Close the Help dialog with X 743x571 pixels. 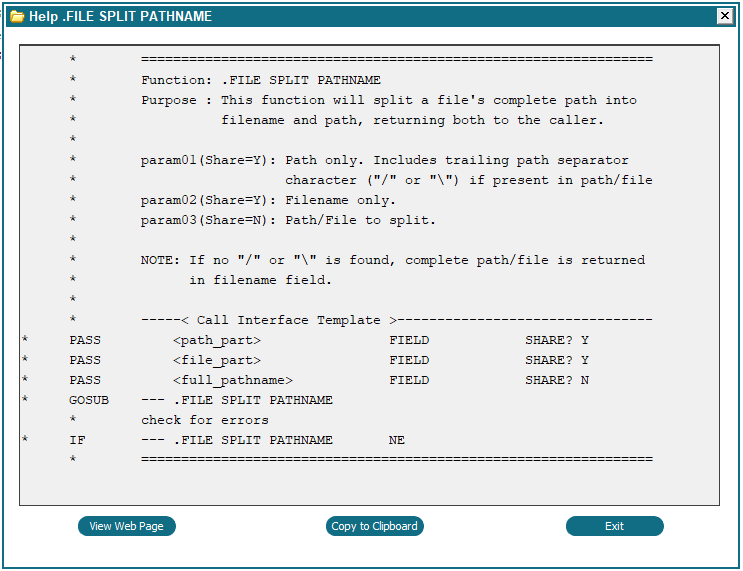pos(725,16)
